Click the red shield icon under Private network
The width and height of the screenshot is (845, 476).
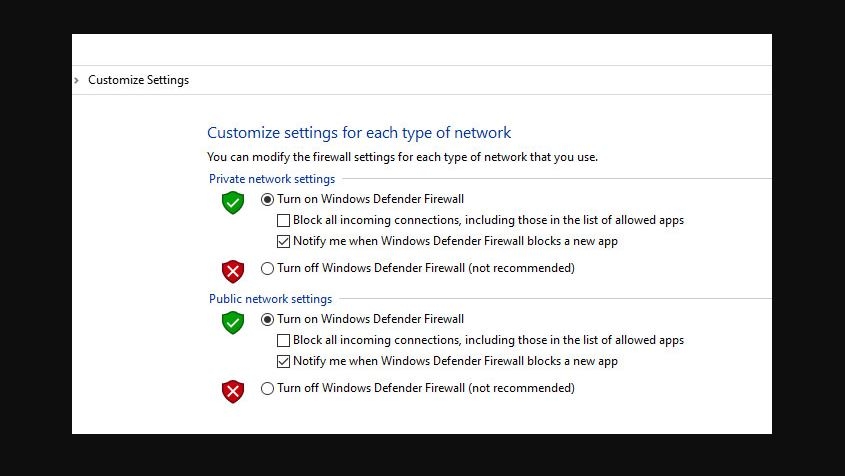click(233, 271)
